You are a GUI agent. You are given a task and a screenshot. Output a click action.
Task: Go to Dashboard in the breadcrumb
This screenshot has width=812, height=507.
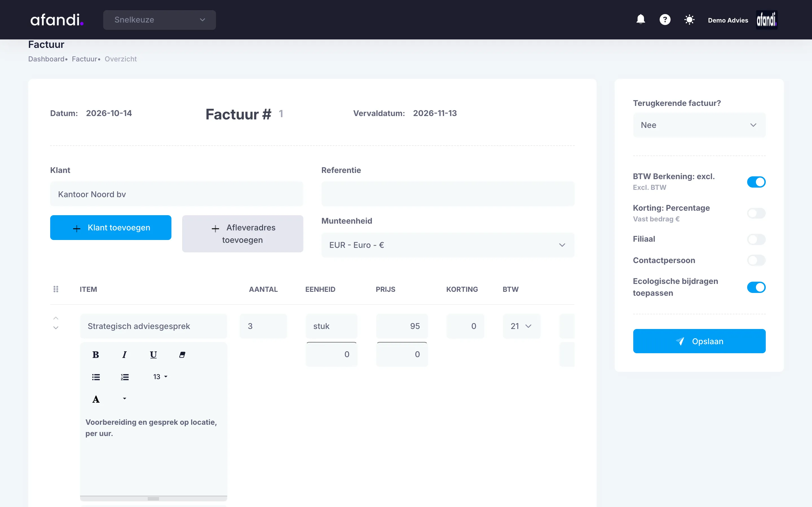(46, 59)
